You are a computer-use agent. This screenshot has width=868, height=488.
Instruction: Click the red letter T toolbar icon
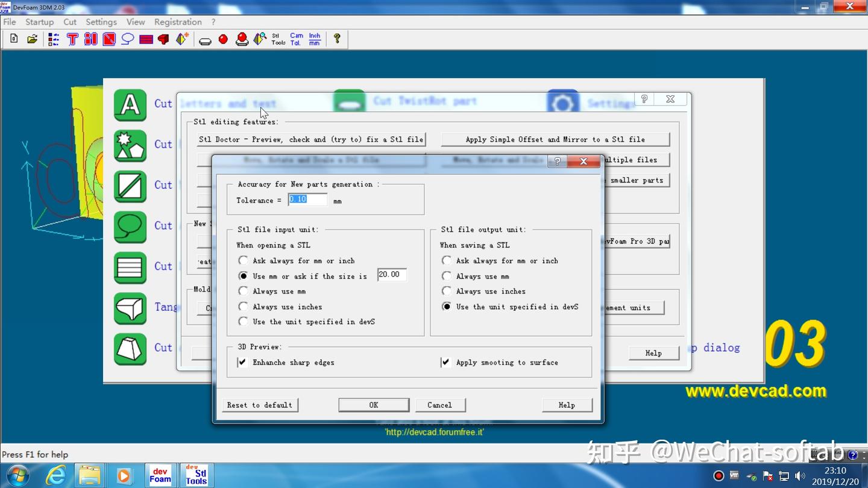pos(72,39)
